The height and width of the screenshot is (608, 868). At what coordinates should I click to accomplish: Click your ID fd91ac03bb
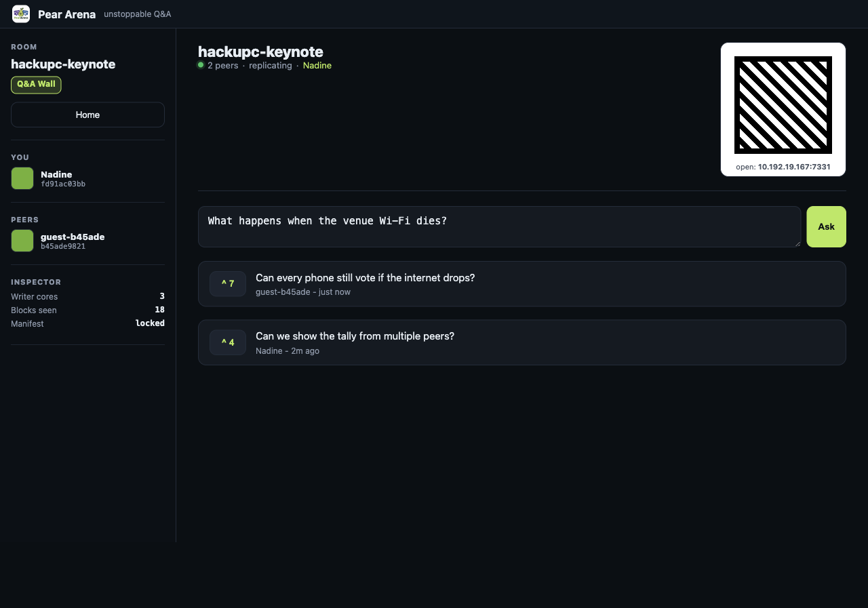(63, 184)
